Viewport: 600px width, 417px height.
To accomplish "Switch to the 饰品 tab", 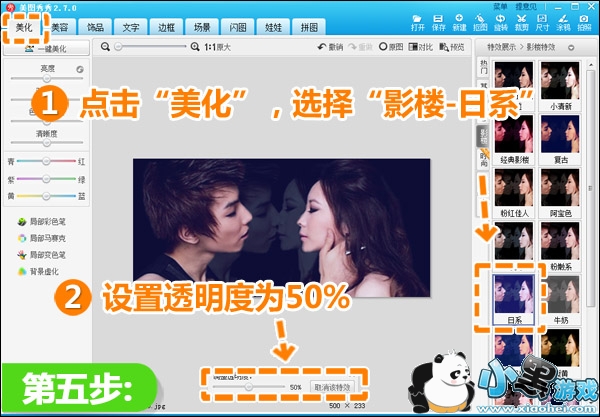I will click(95, 27).
